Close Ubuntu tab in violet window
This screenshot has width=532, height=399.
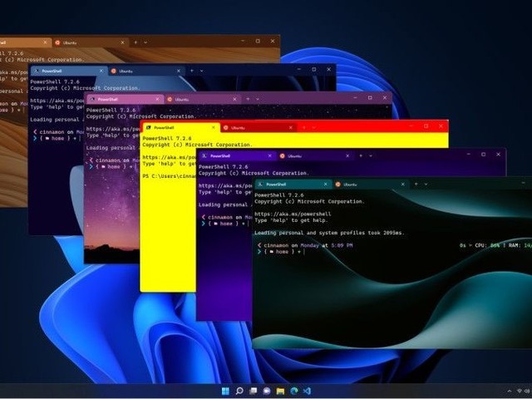(347, 155)
